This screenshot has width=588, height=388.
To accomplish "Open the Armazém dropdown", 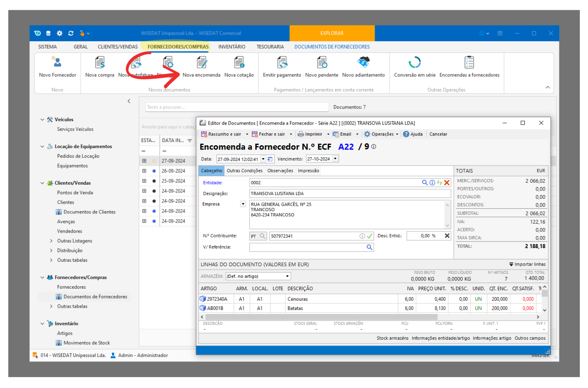I will point(287,276).
